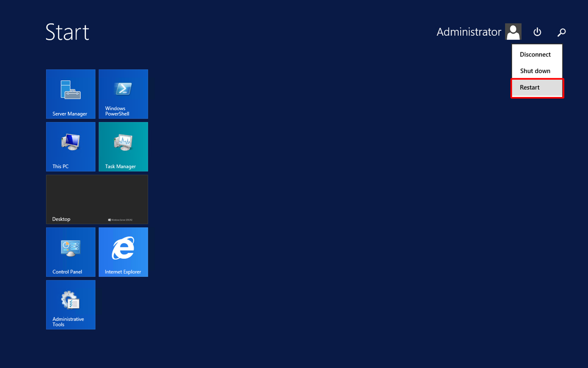Open the This PC tile
This screenshot has width=588, height=368.
click(71, 147)
